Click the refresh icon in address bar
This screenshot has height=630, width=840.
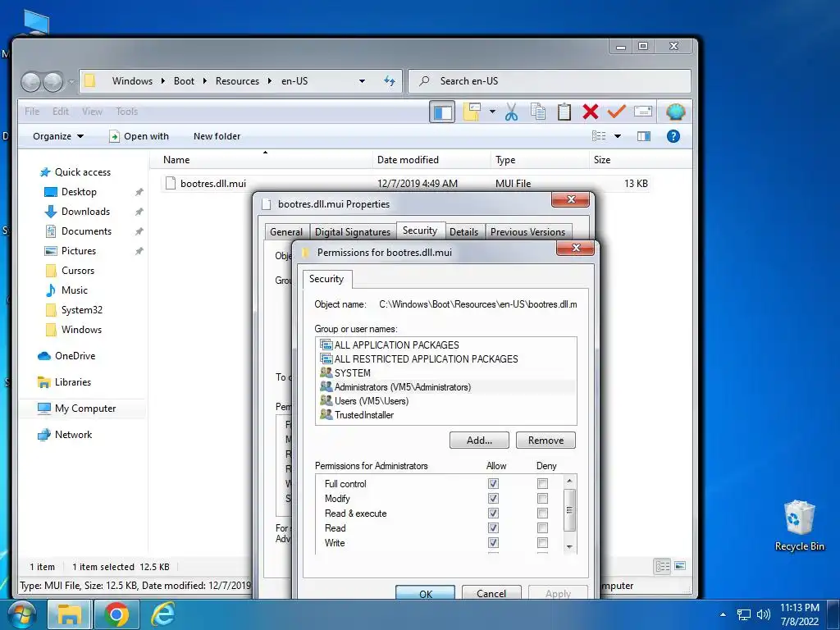click(x=390, y=81)
